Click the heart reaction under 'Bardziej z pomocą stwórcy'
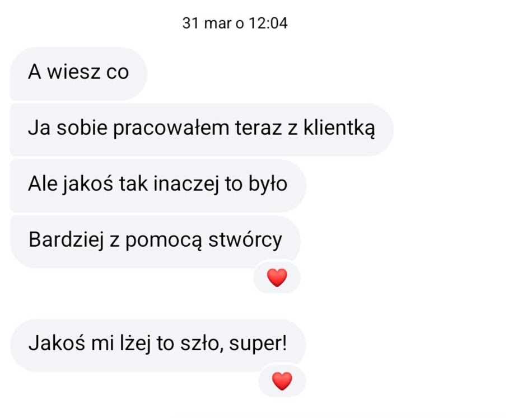The image size is (532, 418). click(x=277, y=278)
